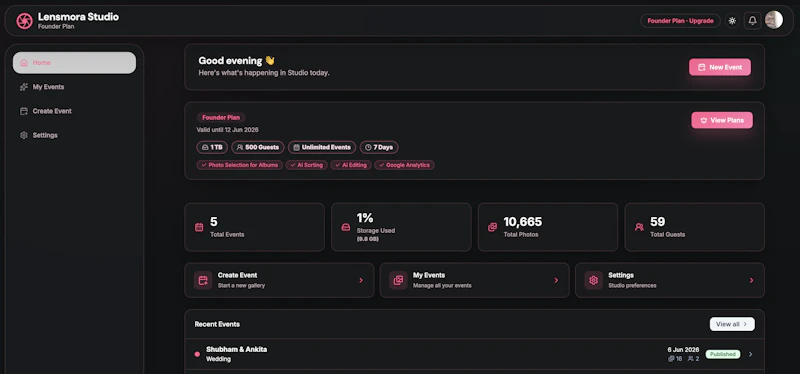Image resolution: width=800 pixels, height=374 pixels.
Task: Click the 10,665 Total Photos value
Action: click(x=522, y=222)
